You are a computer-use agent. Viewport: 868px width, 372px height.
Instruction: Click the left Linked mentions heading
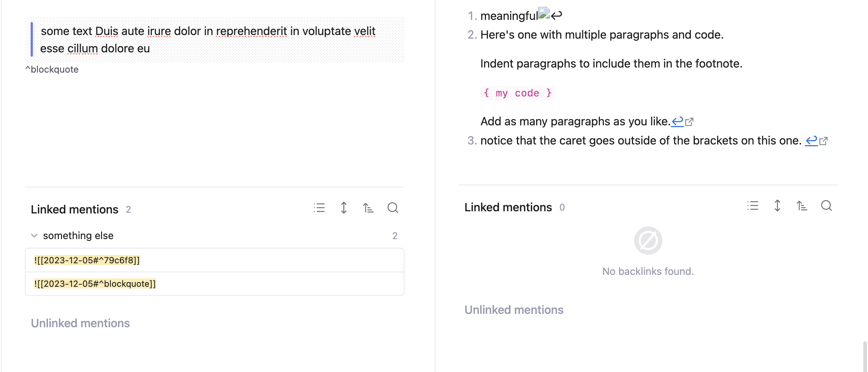coord(74,209)
